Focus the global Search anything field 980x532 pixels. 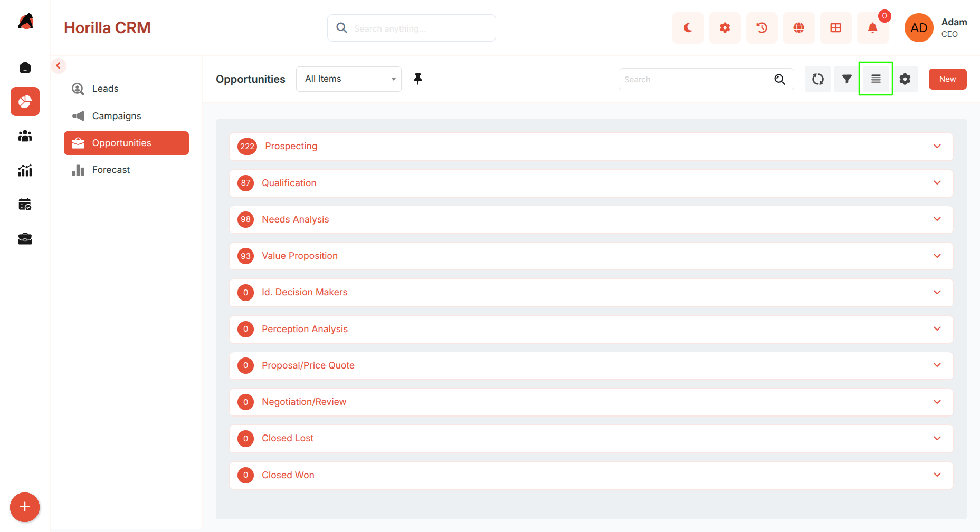(x=412, y=28)
